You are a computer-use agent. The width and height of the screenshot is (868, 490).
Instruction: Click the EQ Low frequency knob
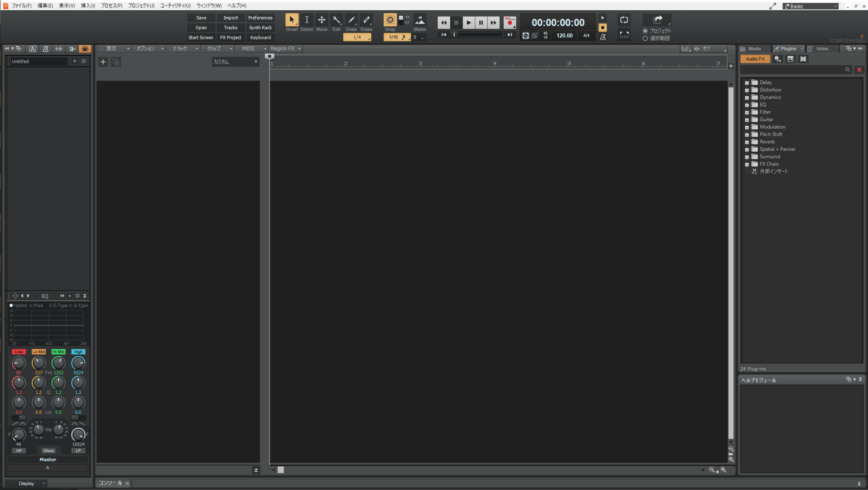pyautogui.click(x=19, y=363)
